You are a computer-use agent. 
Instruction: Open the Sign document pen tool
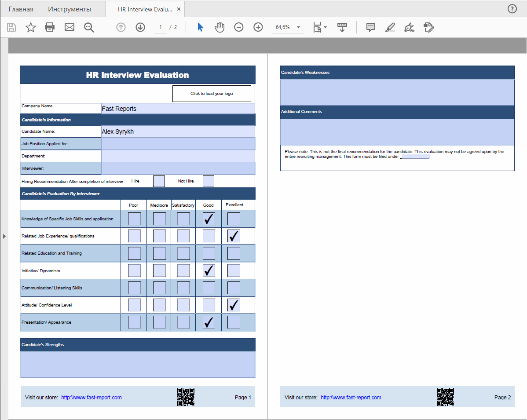click(410, 27)
